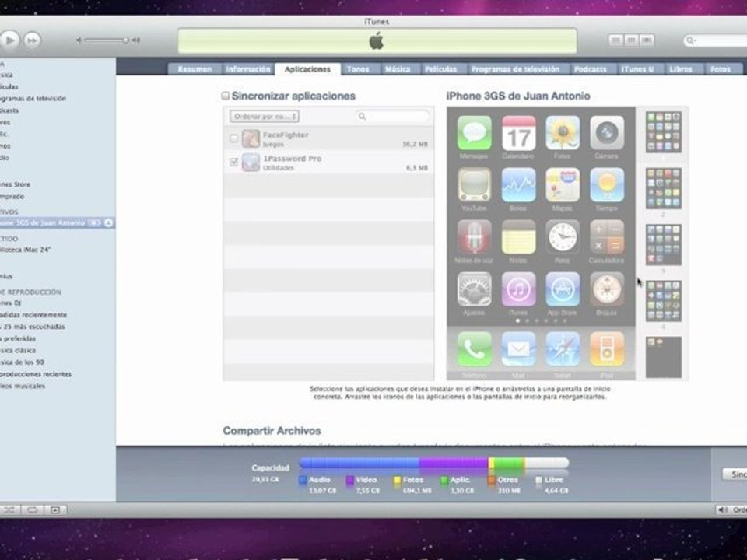The height and width of the screenshot is (560, 747).
Task: Click the capacity usage bar
Action: (x=434, y=463)
